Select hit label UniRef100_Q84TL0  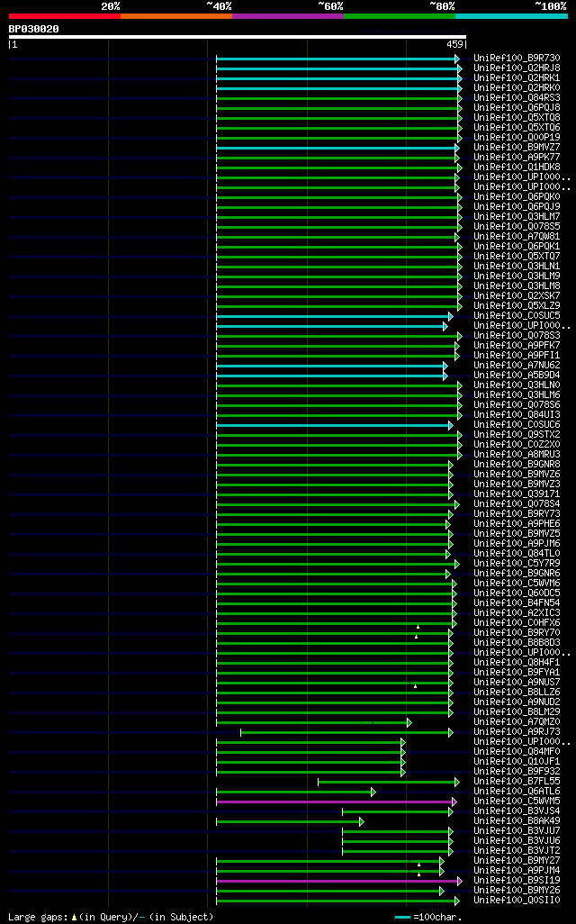pyautogui.click(x=517, y=553)
